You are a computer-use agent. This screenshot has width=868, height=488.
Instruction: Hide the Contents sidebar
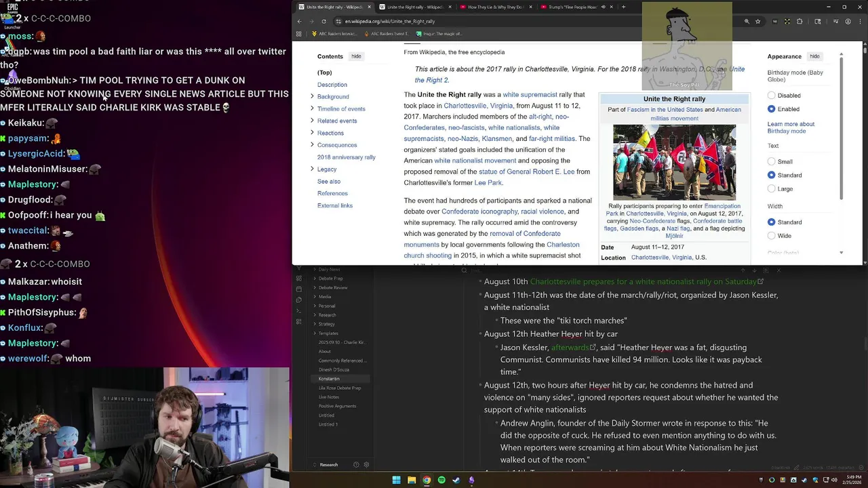pyautogui.click(x=356, y=56)
